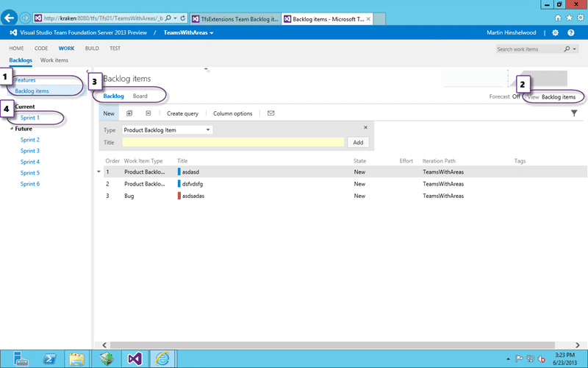Open the Features backlog link
588x368 pixels.
(x=26, y=79)
